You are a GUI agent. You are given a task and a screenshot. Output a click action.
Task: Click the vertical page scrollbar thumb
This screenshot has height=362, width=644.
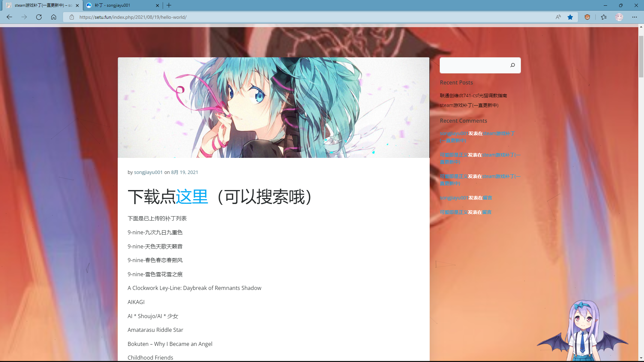pos(641,56)
